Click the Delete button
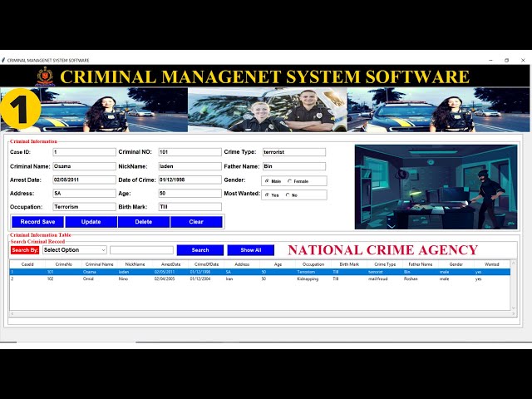This screenshot has width=532, height=399. [x=144, y=222]
